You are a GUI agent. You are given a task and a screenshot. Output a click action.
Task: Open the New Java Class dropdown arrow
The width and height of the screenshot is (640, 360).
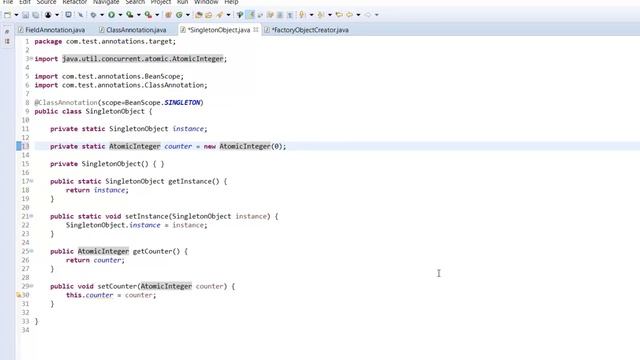tap(188, 15)
